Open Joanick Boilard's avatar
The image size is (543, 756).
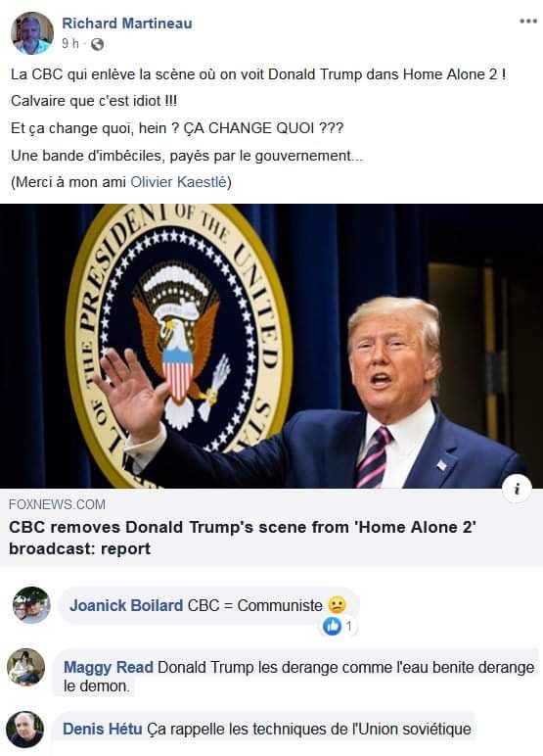[x=31, y=605]
